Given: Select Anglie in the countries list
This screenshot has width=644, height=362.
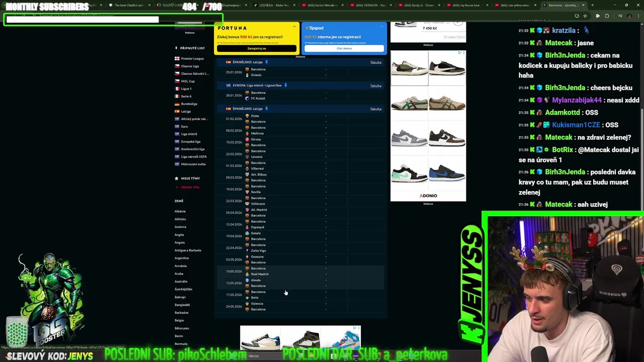Looking at the screenshot, I should 179,235.
